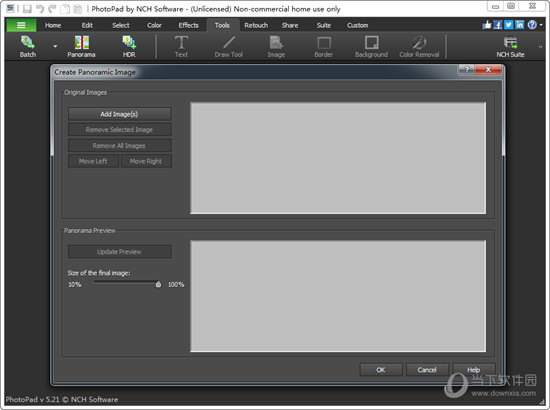Image resolution: width=550 pixels, height=410 pixels.
Task: Share via the Facebook icon
Action: (x=497, y=25)
